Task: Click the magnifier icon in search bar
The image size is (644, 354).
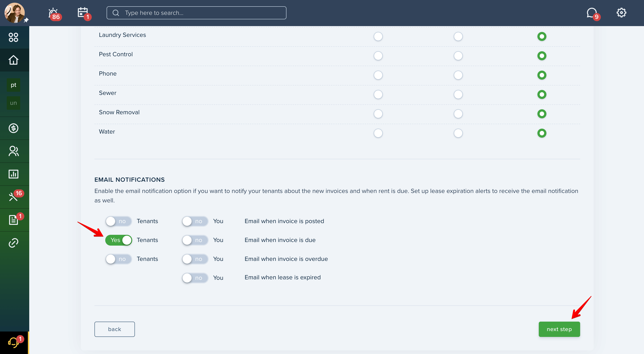Action: click(x=116, y=13)
